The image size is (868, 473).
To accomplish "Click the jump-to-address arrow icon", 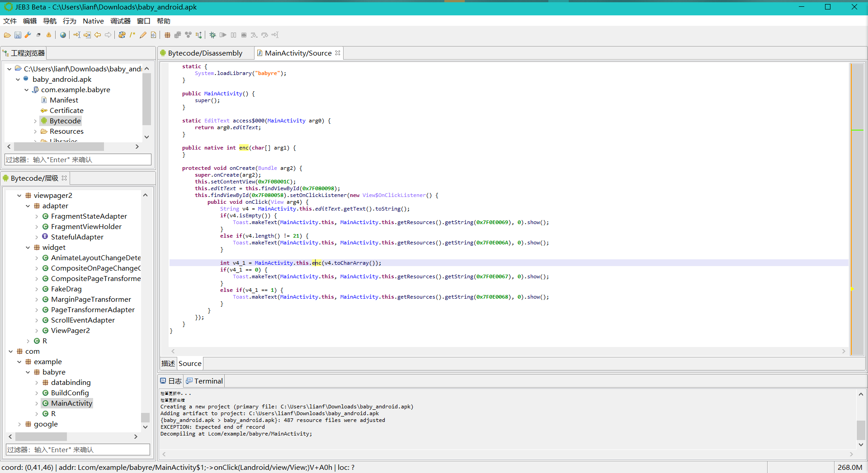I will click(x=77, y=35).
